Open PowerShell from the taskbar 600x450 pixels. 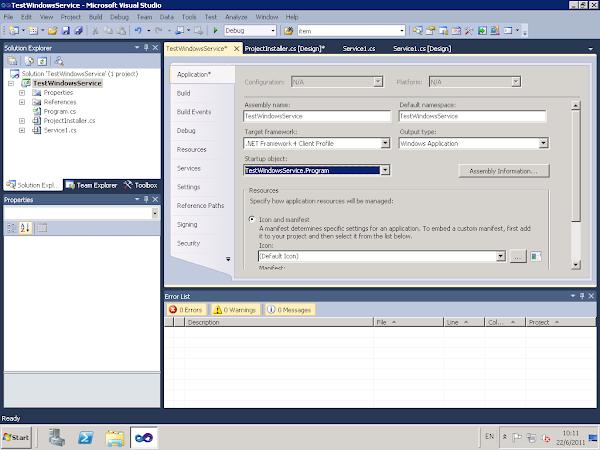(x=86, y=437)
